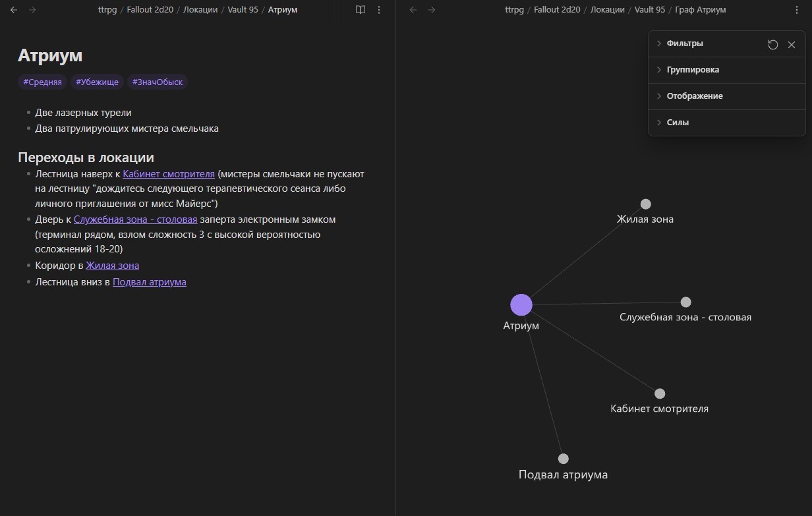
Task: Open graph pane more options menu
Action: tap(797, 10)
